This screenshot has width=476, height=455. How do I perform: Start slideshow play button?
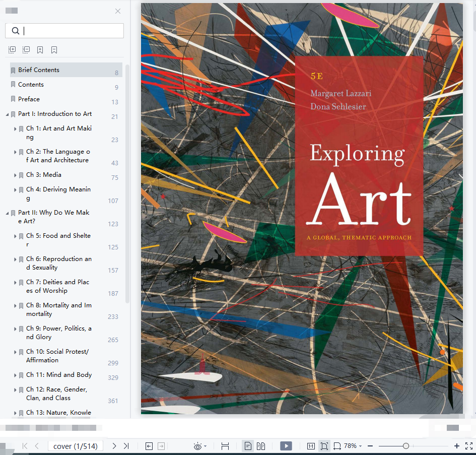tap(286, 446)
